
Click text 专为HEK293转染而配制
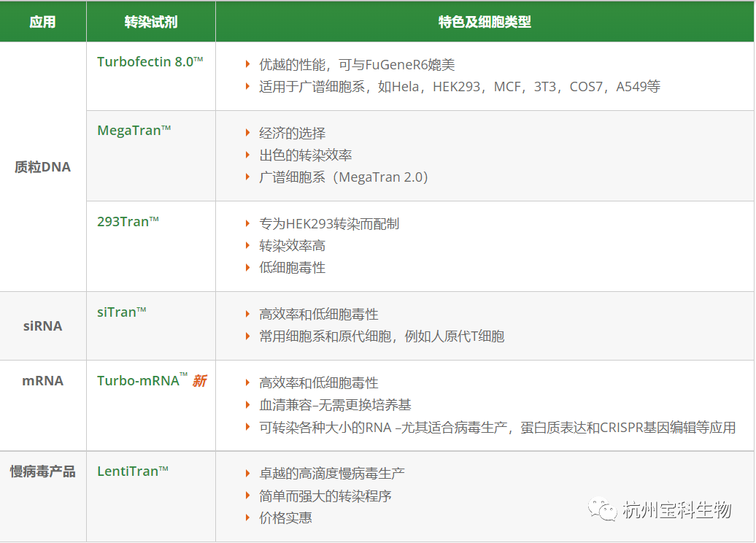[329, 224]
